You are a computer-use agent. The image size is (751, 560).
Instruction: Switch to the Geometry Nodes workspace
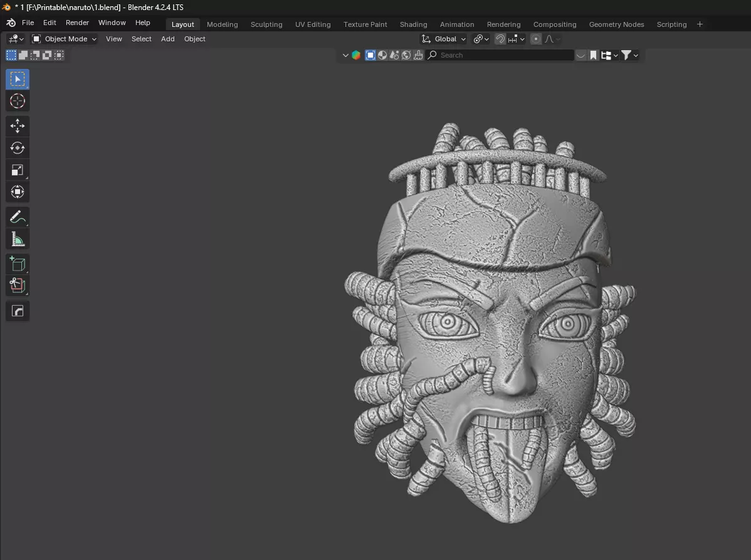click(616, 24)
